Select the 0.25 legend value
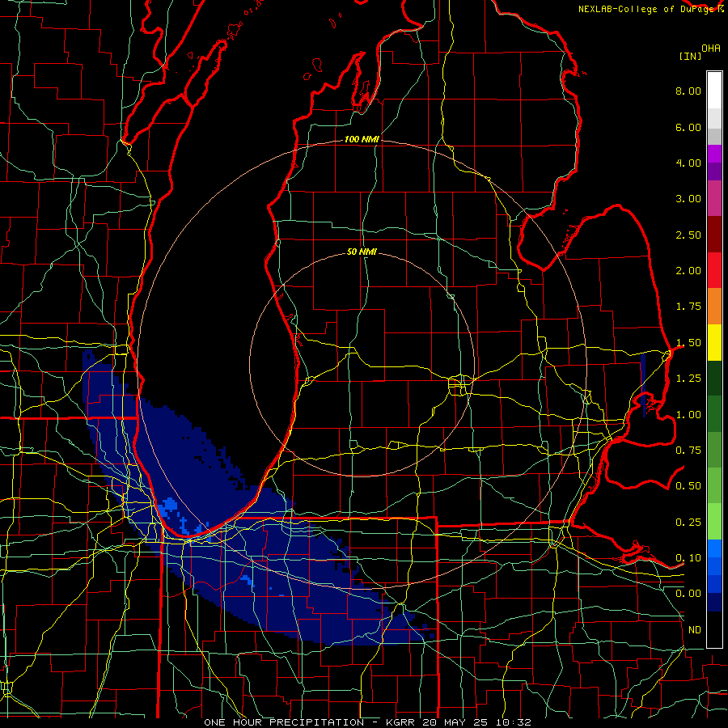 point(688,523)
